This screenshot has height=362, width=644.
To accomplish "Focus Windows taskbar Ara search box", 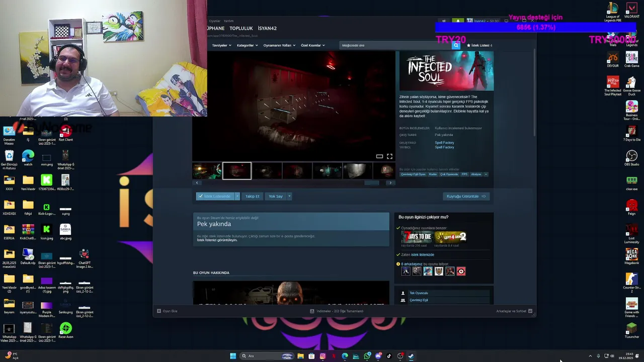I will [268, 356].
